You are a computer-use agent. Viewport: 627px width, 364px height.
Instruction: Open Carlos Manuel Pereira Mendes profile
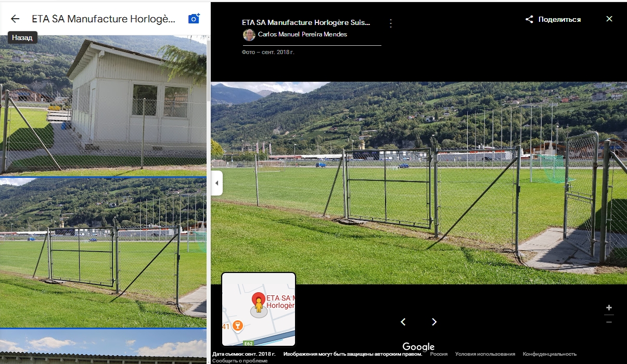[x=302, y=34]
